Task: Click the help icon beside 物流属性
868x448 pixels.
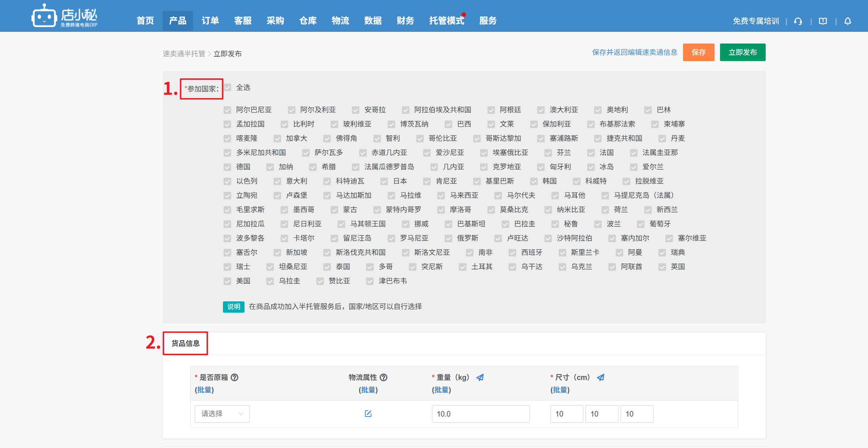Action: (383, 377)
